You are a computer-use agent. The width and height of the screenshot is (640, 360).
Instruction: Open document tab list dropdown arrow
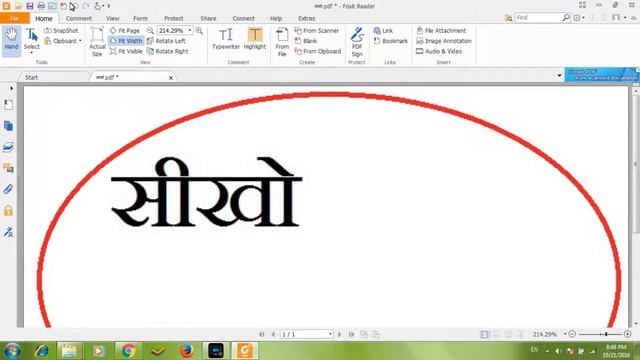pyautogui.click(x=559, y=76)
